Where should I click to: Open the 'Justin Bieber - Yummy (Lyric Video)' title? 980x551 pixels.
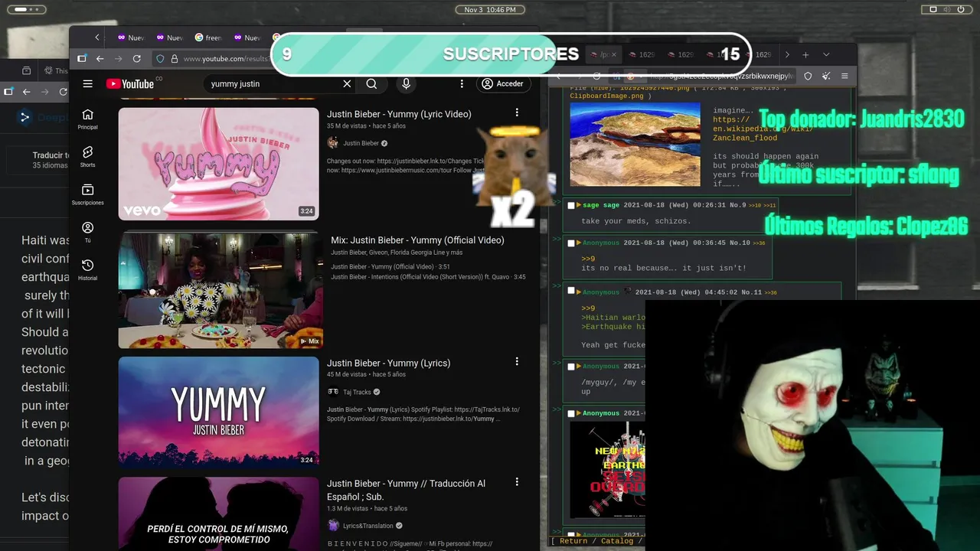click(399, 114)
